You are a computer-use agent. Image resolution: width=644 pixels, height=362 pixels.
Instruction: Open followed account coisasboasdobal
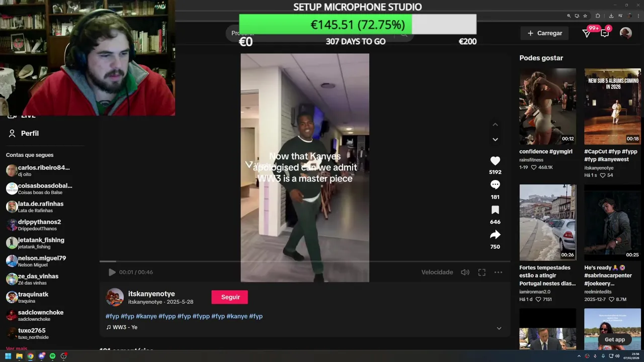click(39, 189)
